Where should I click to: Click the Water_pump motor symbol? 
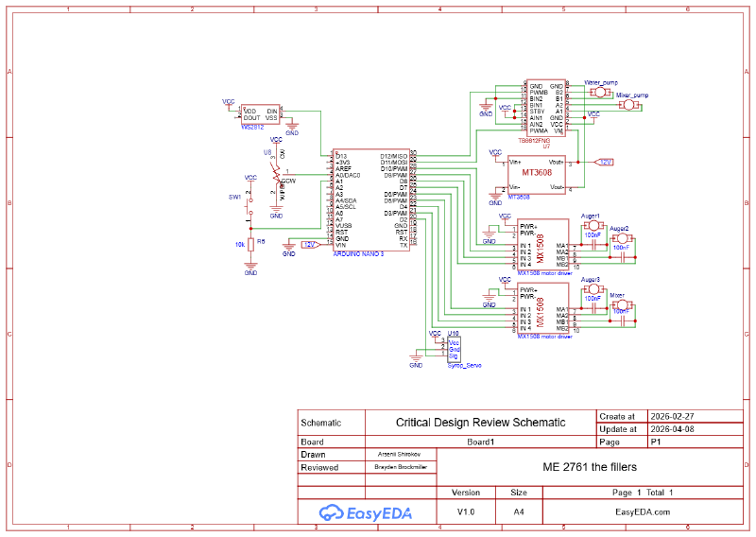(x=600, y=91)
